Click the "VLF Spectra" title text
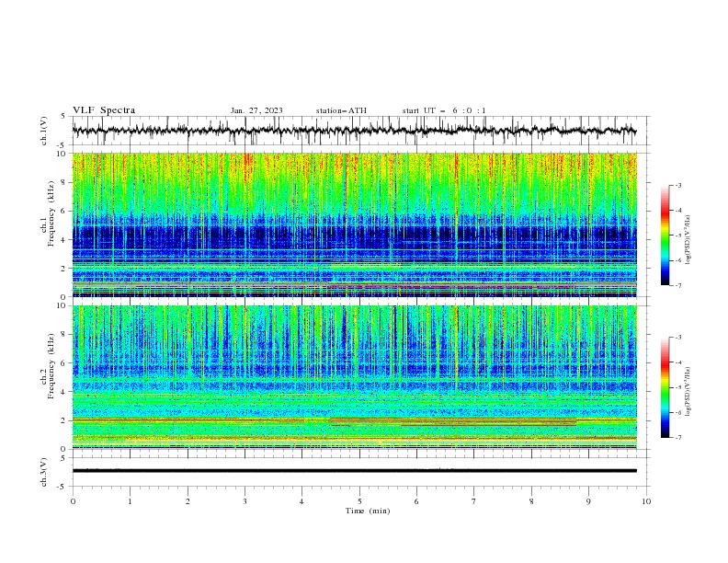 pyautogui.click(x=104, y=110)
